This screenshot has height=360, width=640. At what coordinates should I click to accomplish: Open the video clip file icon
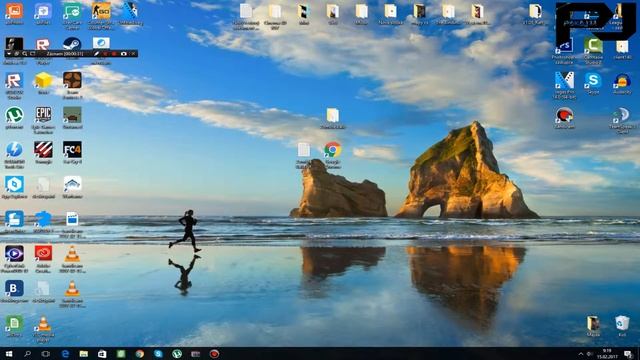coord(72,219)
